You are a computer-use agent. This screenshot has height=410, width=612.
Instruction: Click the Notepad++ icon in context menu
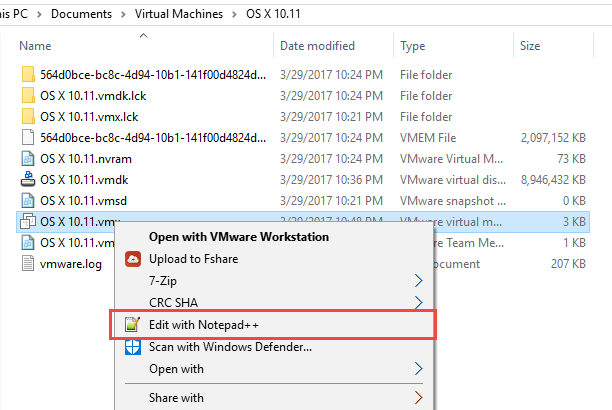pyautogui.click(x=132, y=325)
